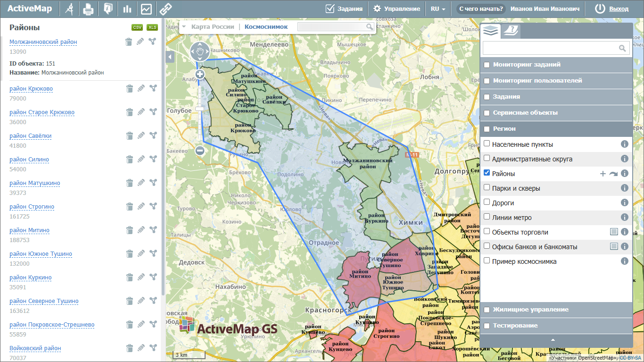644x362 pixels.
Task: Open the bar chart statistics icon
Action: [127, 9]
